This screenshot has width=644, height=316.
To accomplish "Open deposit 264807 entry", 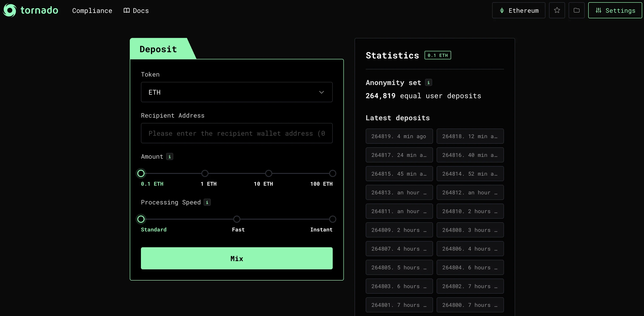I will [x=399, y=249].
